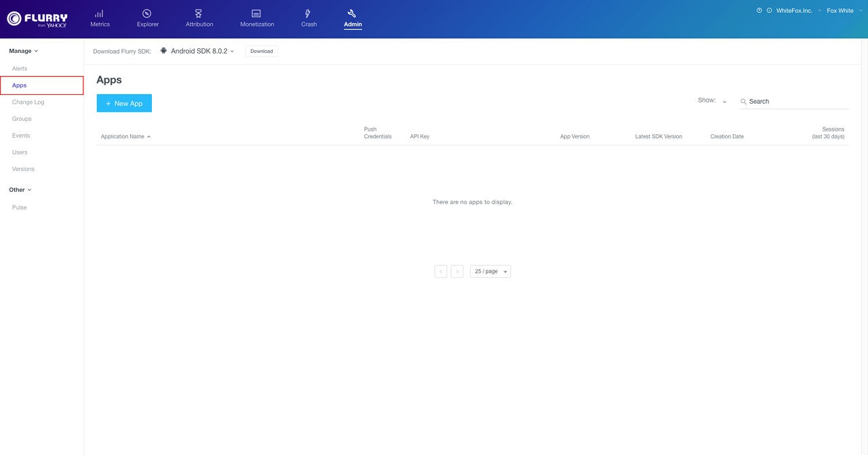The height and width of the screenshot is (455, 868).
Task: Click the Attribution medal icon
Action: (199, 14)
